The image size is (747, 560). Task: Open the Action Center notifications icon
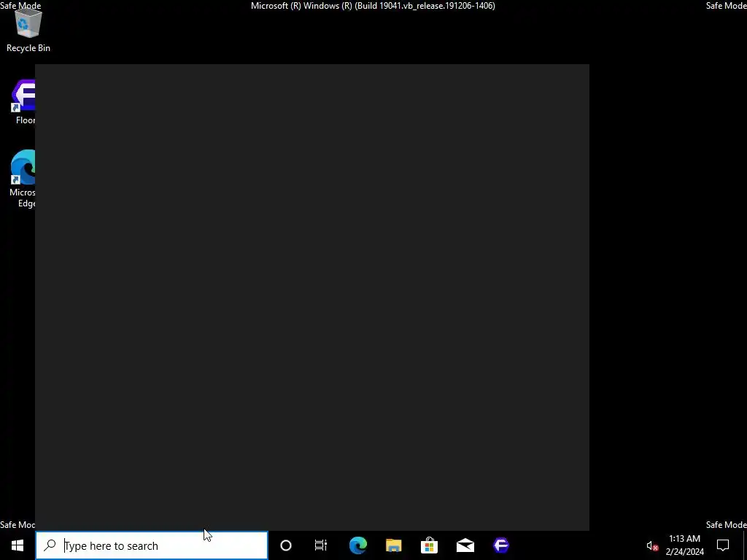point(723,545)
